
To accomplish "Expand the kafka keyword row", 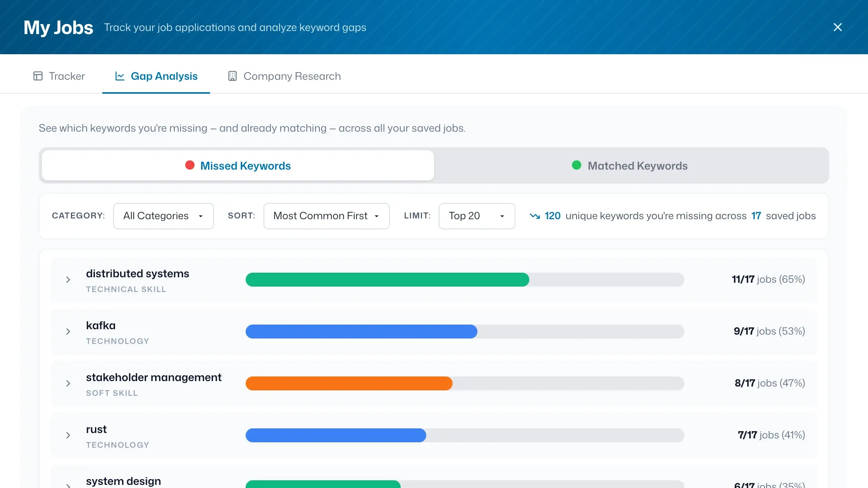I will pos(68,332).
